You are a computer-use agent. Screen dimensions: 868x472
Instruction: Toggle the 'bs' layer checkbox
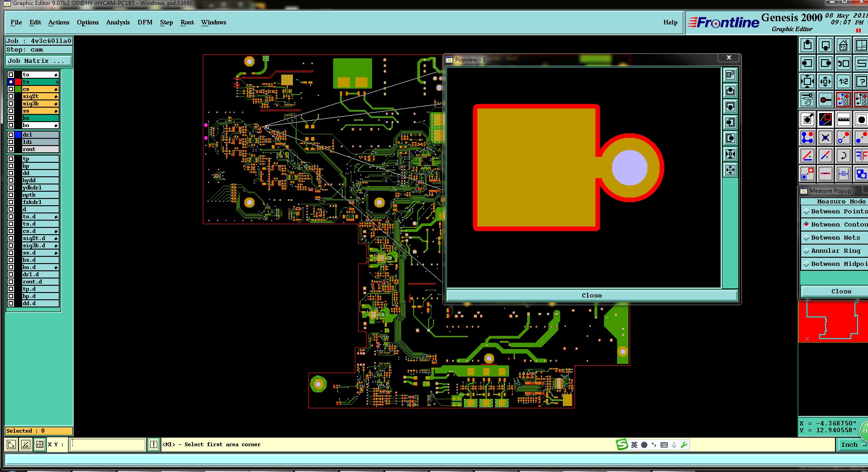(x=11, y=118)
